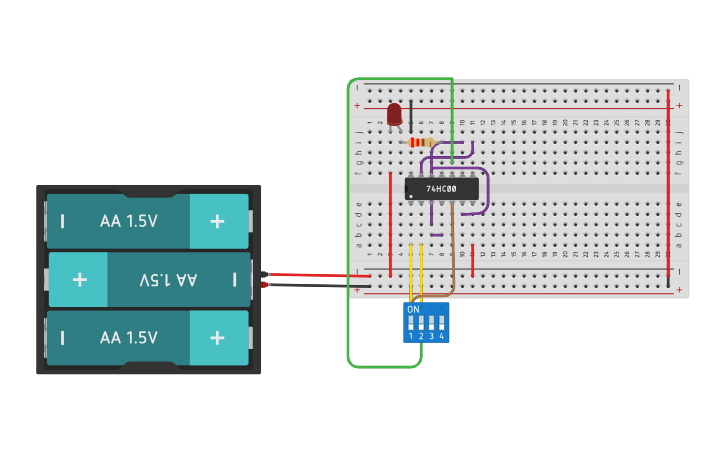Click the ON label on the DIP switch

click(x=413, y=310)
